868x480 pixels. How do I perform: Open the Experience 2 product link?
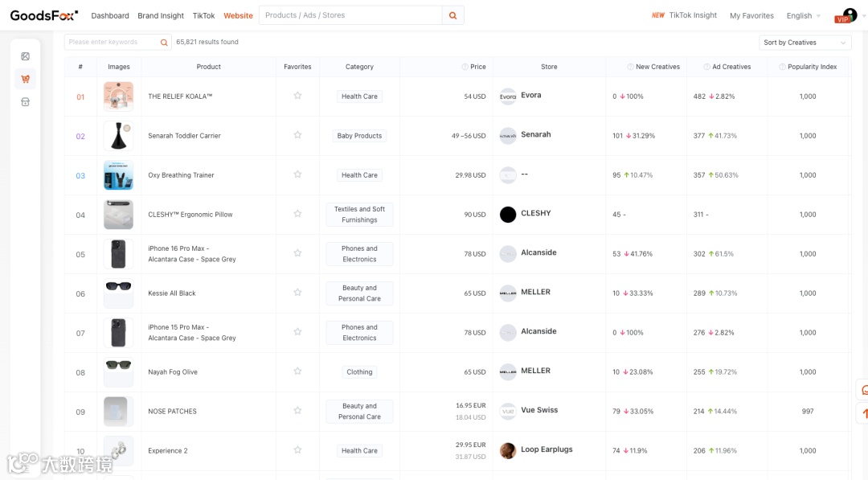coord(168,451)
